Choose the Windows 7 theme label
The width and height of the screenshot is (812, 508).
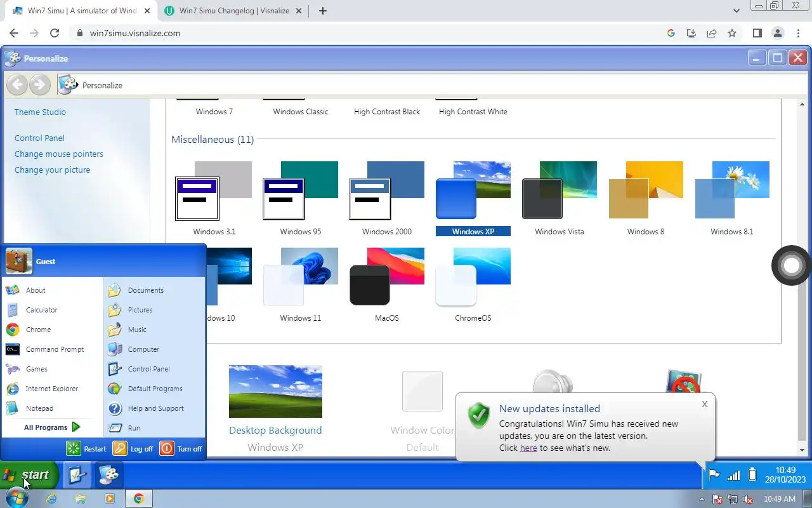[x=214, y=112]
